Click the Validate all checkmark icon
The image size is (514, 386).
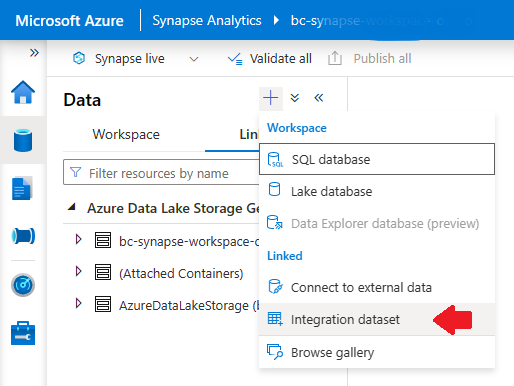pos(235,59)
